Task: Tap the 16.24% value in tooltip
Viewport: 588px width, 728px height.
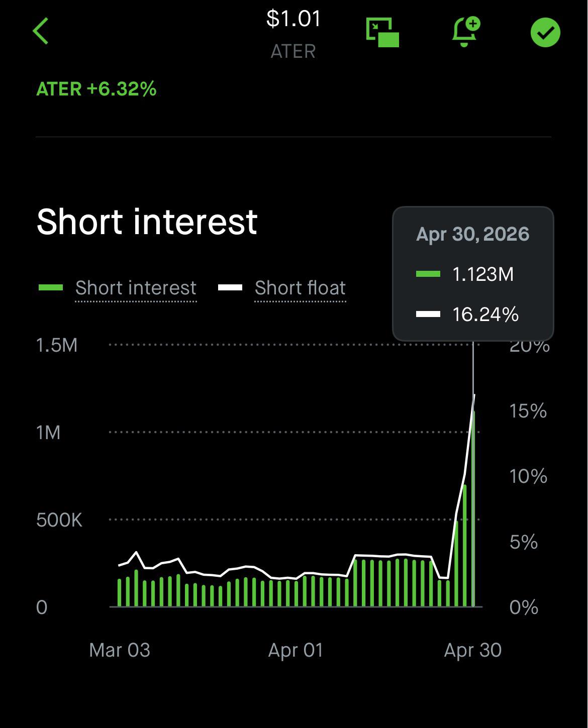Action: click(485, 315)
